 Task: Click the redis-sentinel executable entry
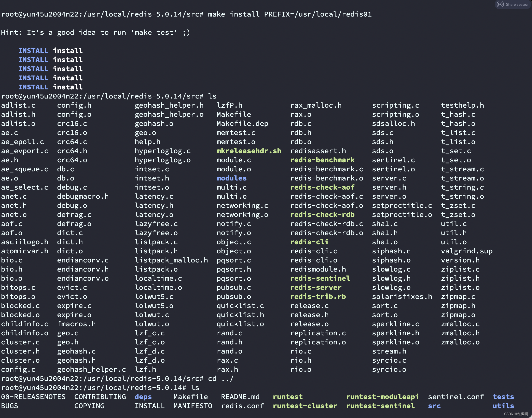[320, 278]
